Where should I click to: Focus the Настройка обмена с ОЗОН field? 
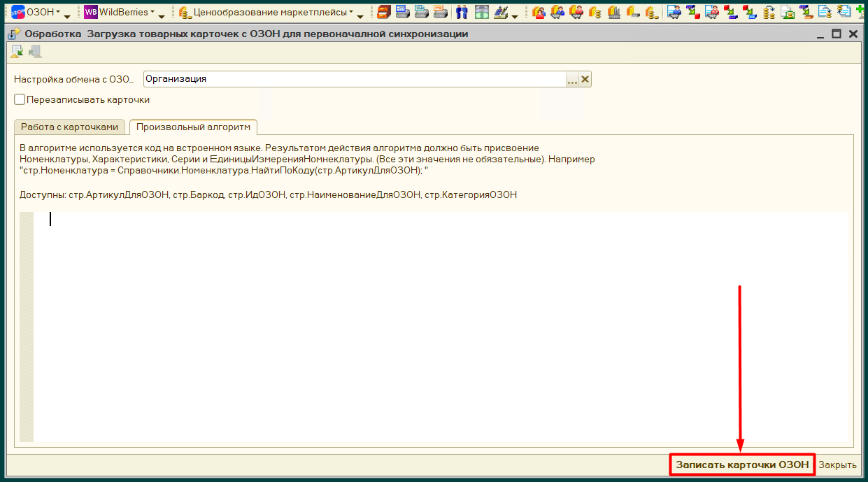tap(355, 79)
